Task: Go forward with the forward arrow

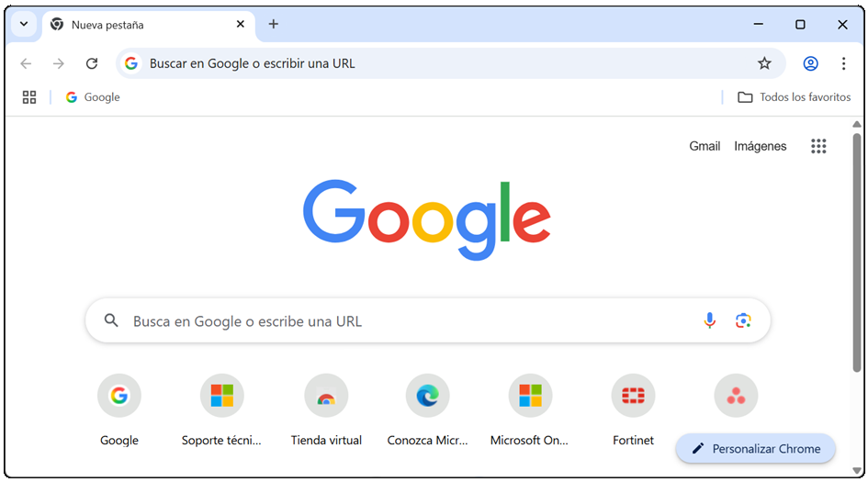Action: click(59, 63)
